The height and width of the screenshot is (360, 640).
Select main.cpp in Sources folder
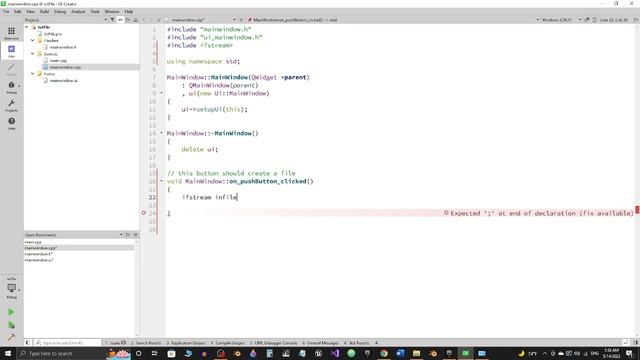pos(58,60)
